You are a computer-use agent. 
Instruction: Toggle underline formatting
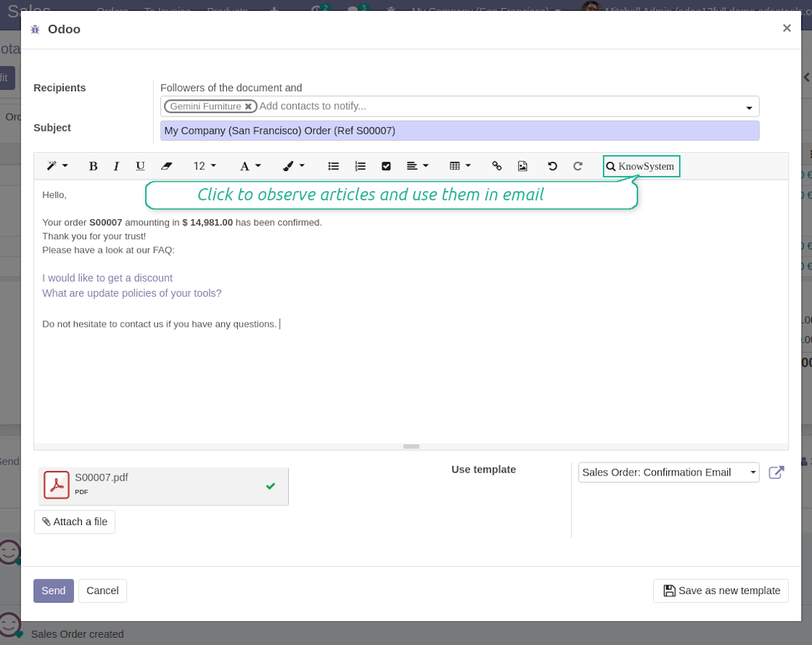pyautogui.click(x=140, y=166)
